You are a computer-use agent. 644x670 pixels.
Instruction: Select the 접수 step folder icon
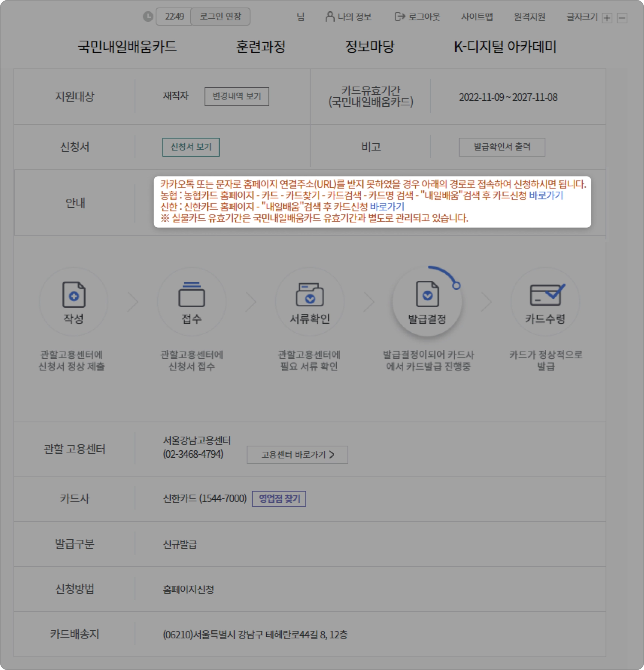tap(191, 294)
